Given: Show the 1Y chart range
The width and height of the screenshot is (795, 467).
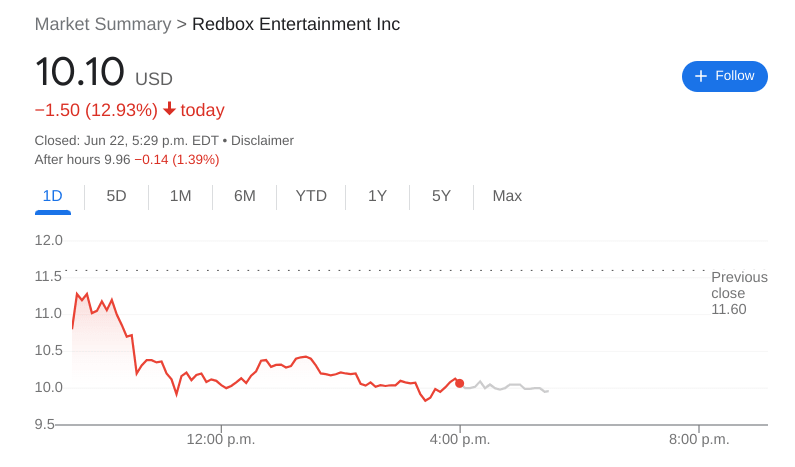Looking at the screenshot, I should pyautogui.click(x=377, y=196).
